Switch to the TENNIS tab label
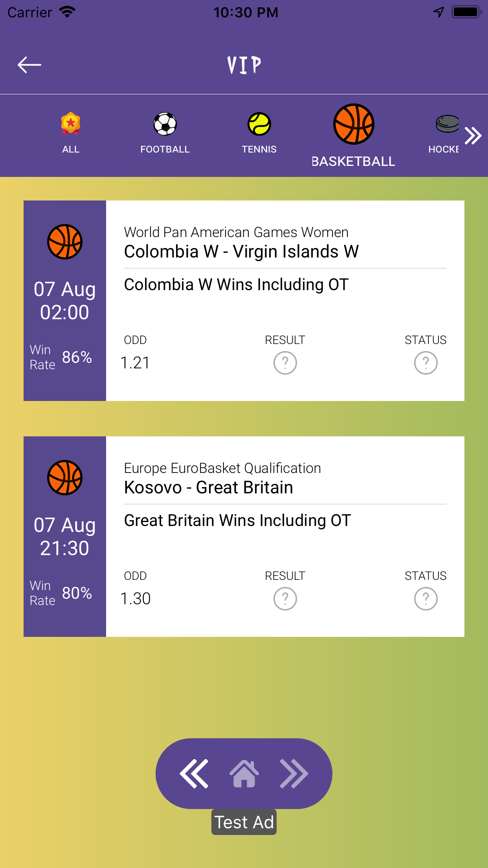Image resolution: width=488 pixels, height=868 pixels. (x=259, y=149)
